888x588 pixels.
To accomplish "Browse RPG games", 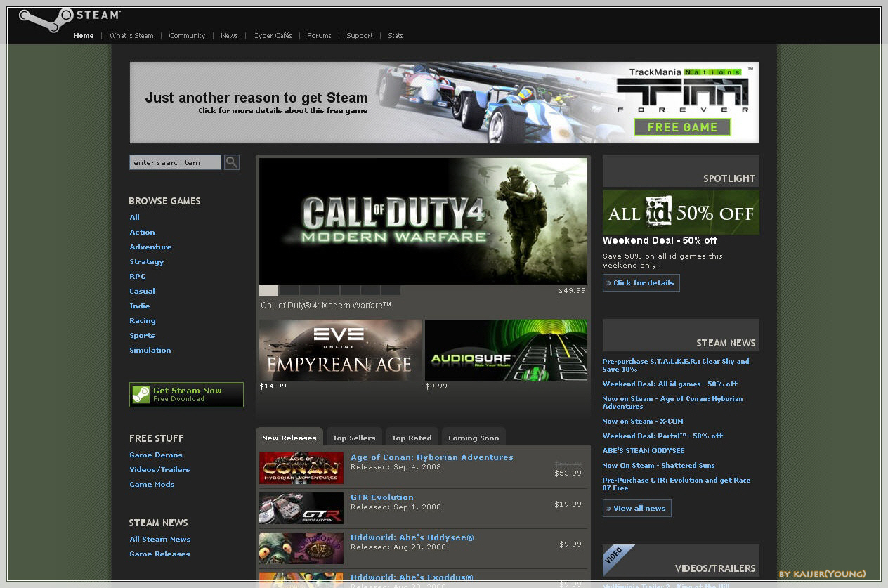I will (x=138, y=277).
